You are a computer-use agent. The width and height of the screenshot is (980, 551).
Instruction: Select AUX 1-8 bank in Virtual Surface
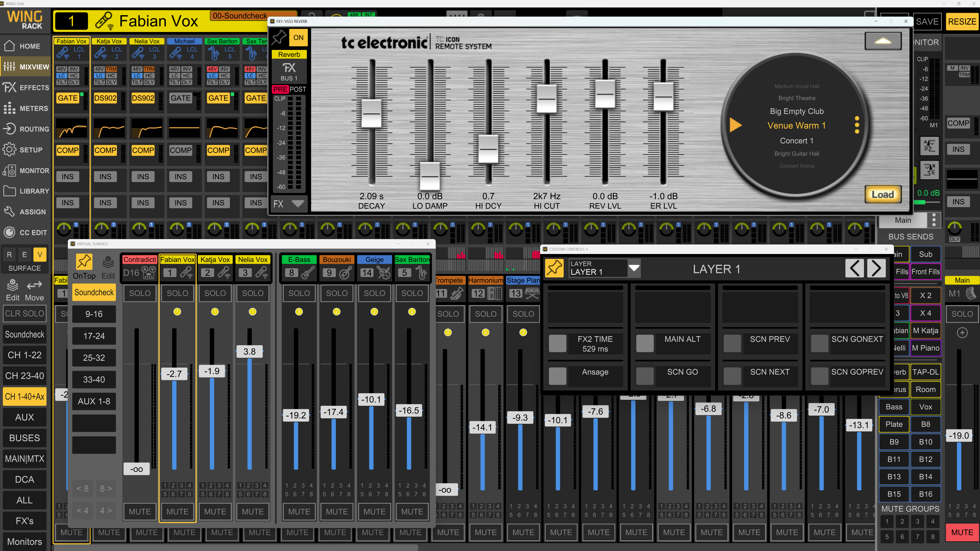click(x=94, y=401)
